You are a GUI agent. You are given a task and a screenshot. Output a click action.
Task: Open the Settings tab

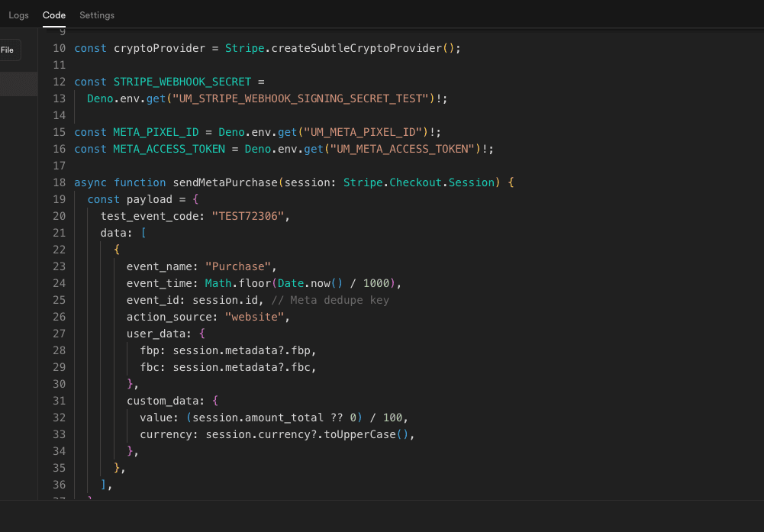click(96, 14)
